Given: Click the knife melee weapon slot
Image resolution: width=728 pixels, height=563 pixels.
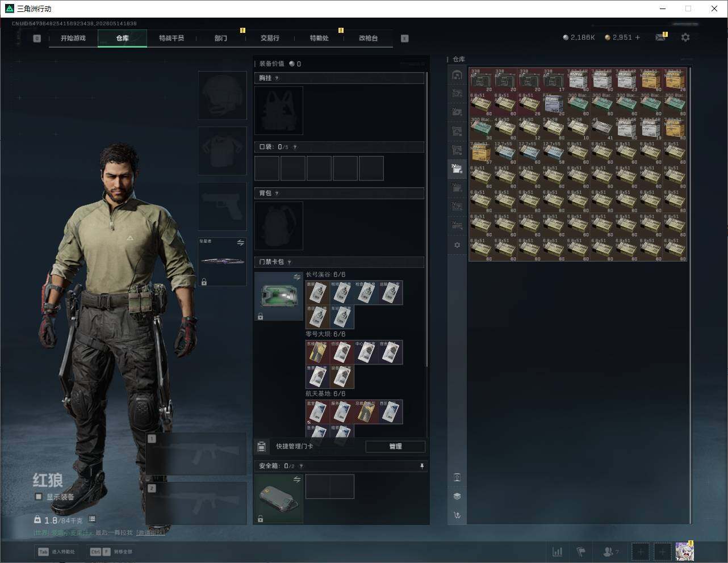Looking at the screenshot, I should tap(223, 262).
